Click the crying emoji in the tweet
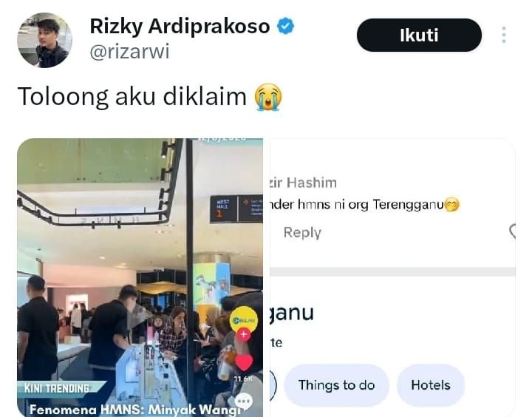The height and width of the screenshot is (417, 532). tap(268, 97)
